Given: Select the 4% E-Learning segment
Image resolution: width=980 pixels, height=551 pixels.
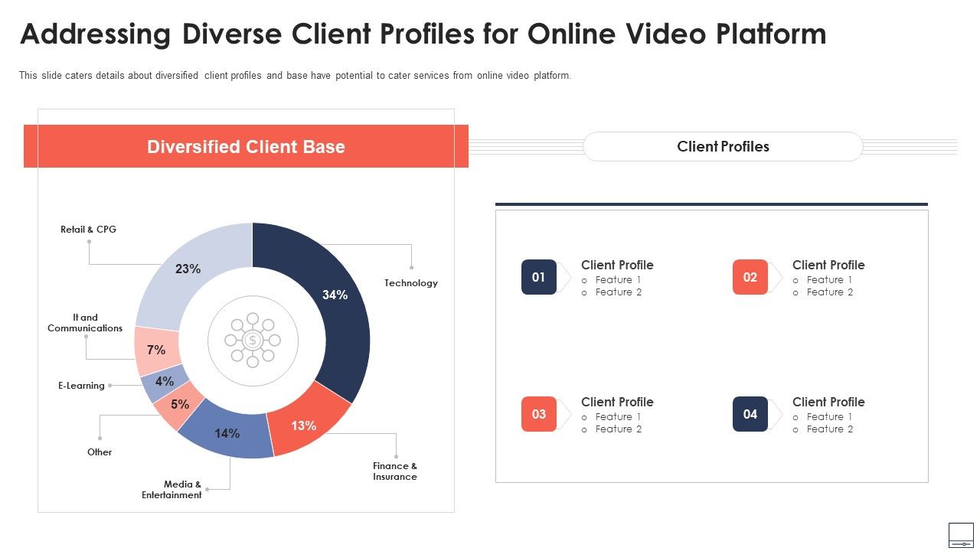Looking at the screenshot, I should (165, 382).
